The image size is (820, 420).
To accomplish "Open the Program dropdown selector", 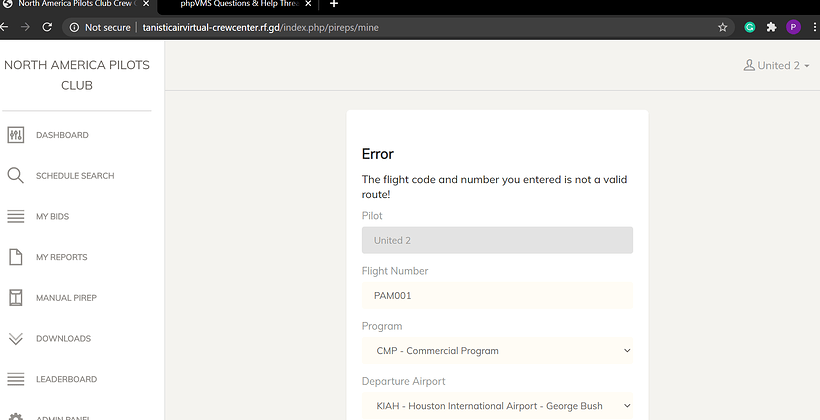I will tap(497, 351).
